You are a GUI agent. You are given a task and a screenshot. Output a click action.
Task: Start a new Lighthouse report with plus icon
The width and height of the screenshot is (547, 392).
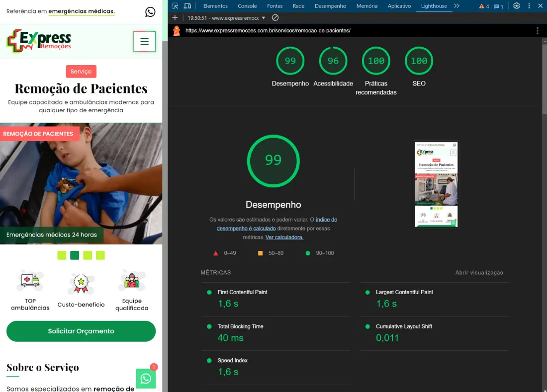[x=175, y=18]
